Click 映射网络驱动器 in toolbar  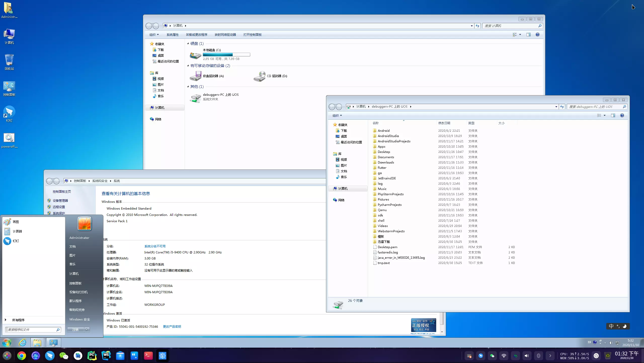click(225, 35)
